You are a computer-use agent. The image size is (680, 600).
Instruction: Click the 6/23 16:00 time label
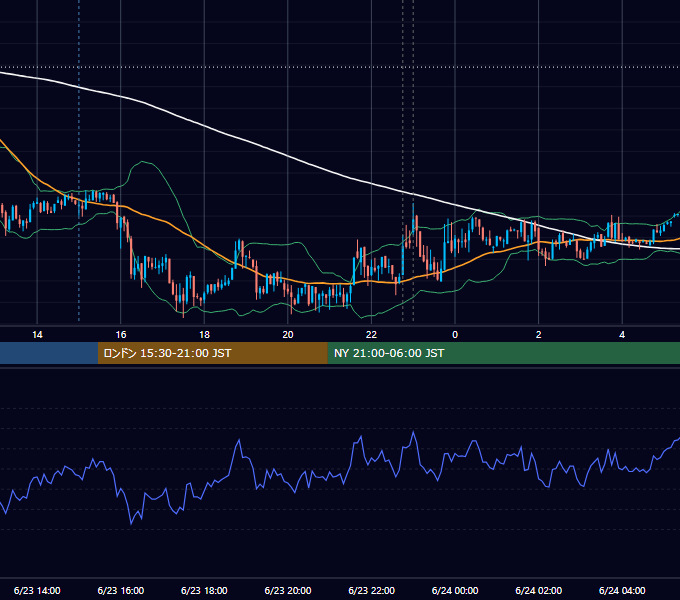121,590
